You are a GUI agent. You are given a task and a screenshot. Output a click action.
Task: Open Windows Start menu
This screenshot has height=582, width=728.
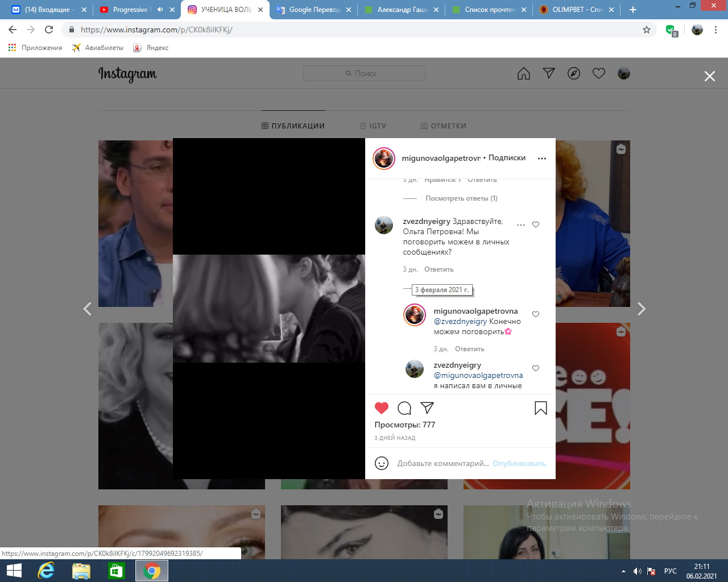pyautogui.click(x=14, y=571)
